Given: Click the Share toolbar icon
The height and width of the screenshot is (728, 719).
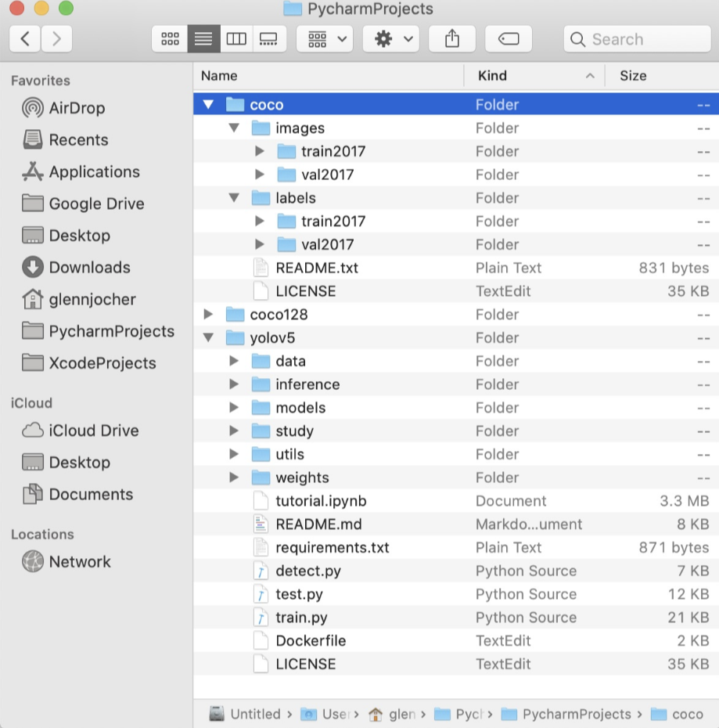Looking at the screenshot, I should 451,38.
